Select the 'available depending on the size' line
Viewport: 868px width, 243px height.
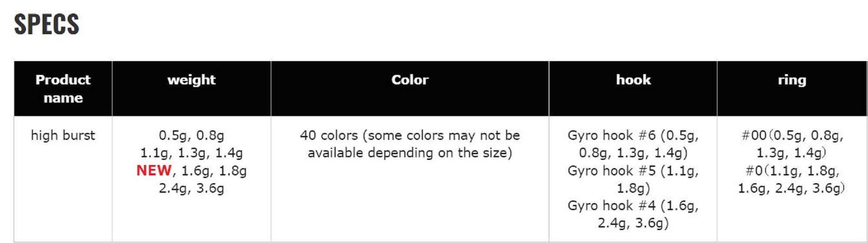[x=410, y=153]
